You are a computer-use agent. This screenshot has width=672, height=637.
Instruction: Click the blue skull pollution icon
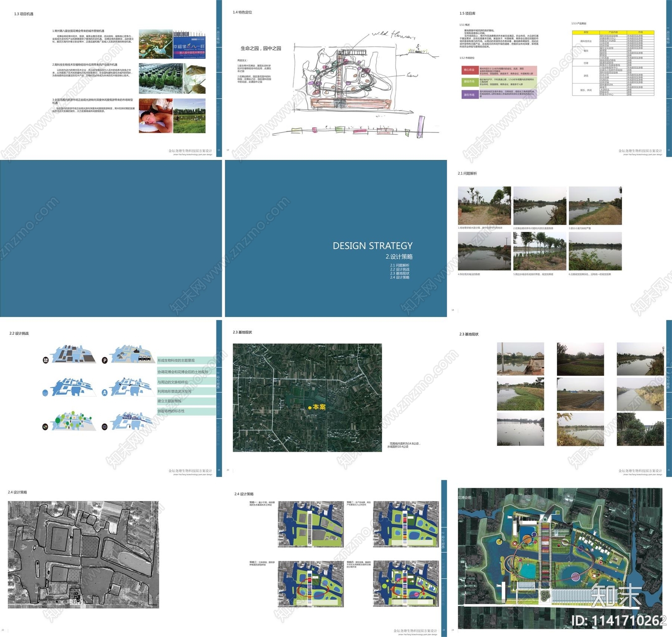105,393
